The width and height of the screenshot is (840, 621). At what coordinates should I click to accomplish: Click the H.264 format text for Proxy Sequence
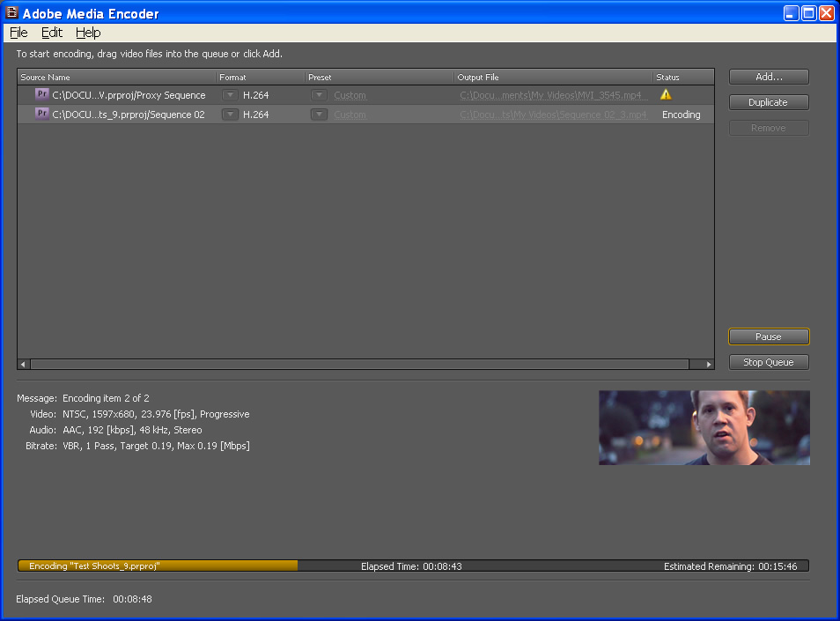click(x=256, y=95)
